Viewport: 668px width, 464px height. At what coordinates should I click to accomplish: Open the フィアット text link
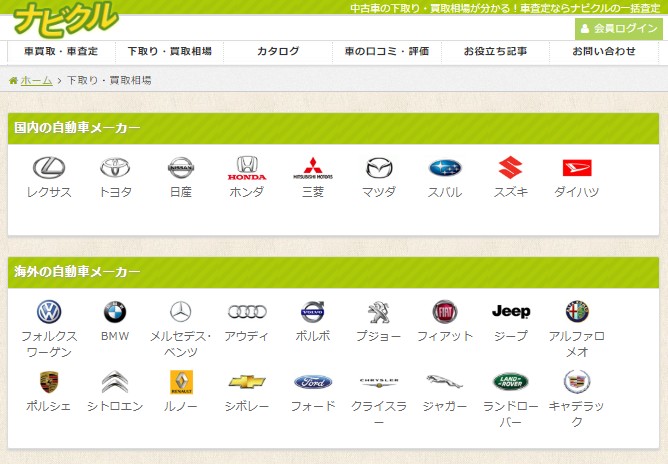445,336
